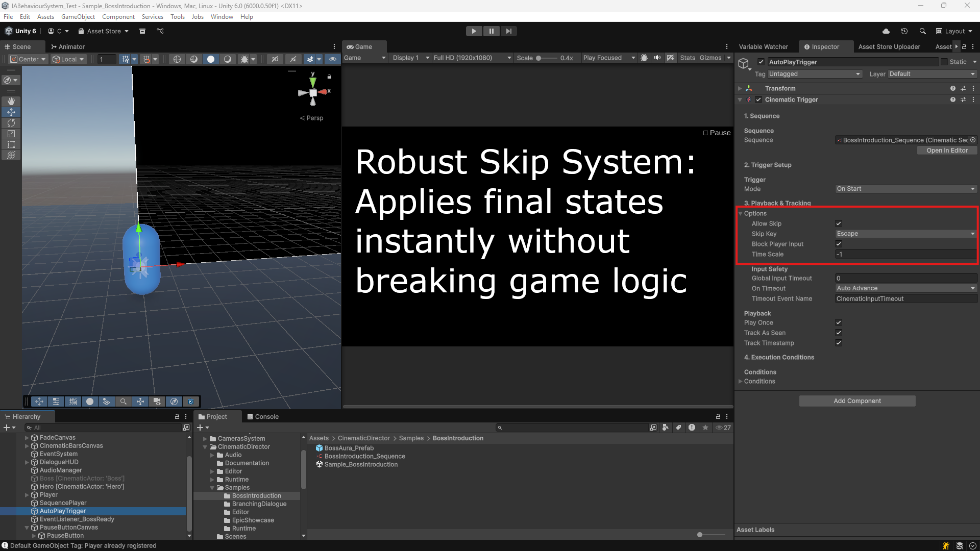Toggle the Static checkbox
The image size is (980, 551).
pos(944,62)
